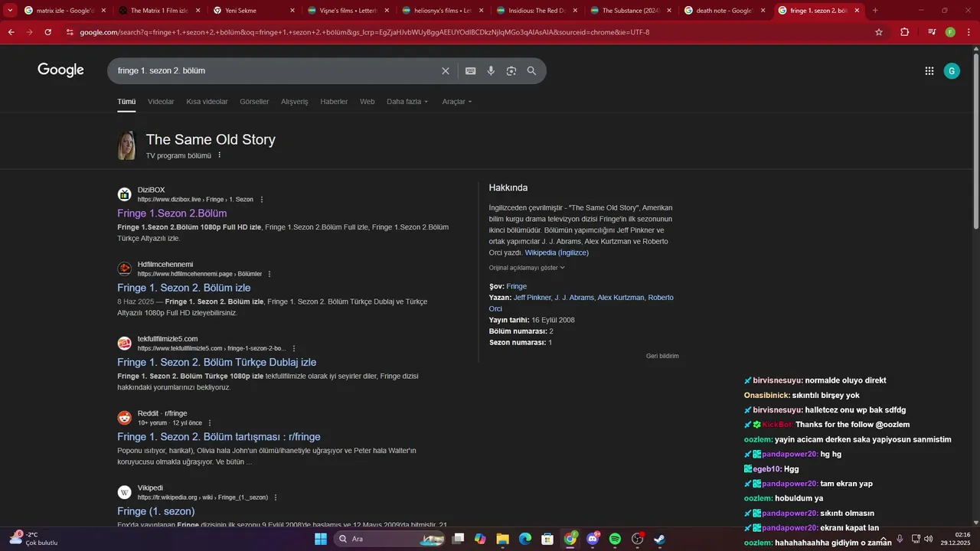Click Geri bildirim feedback link
This screenshot has width=980, height=551.
click(662, 356)
